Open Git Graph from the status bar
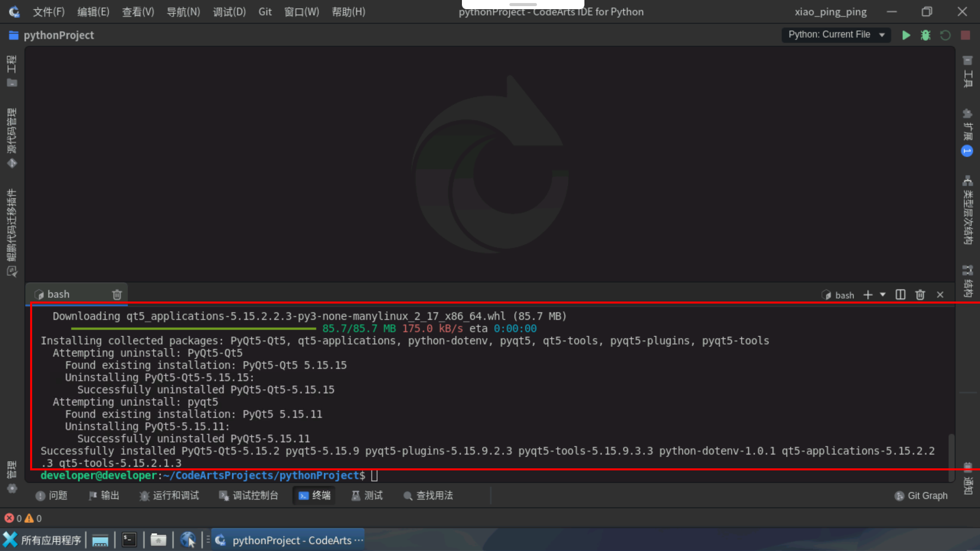The width and height of the screenshot is (980, 551). click(921, 495)
